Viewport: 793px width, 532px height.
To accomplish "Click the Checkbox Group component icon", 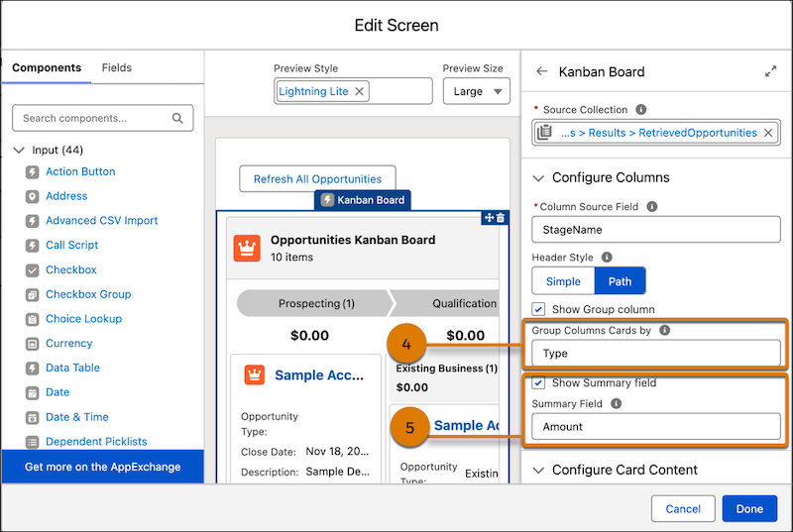I will [32, 294].
